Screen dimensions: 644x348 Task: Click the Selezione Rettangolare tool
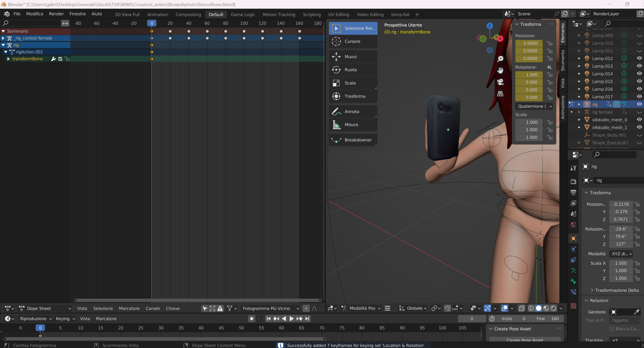[353, 28]
